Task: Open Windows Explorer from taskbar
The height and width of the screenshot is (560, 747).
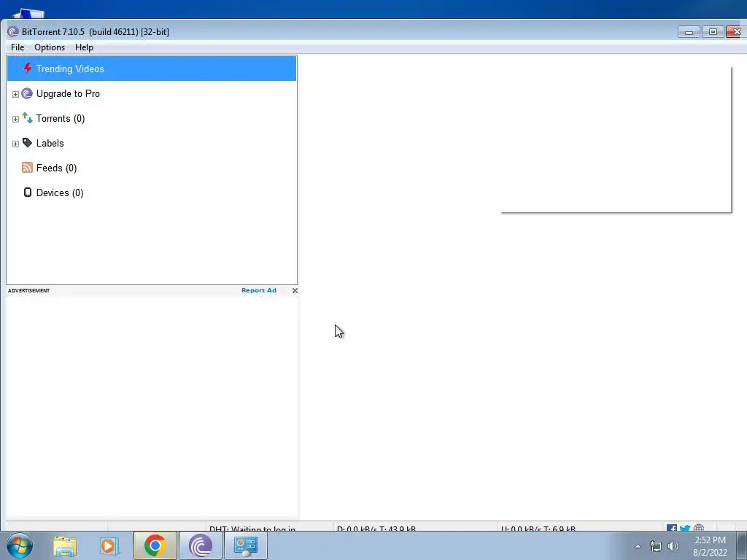Action: (x=65, y=546)
